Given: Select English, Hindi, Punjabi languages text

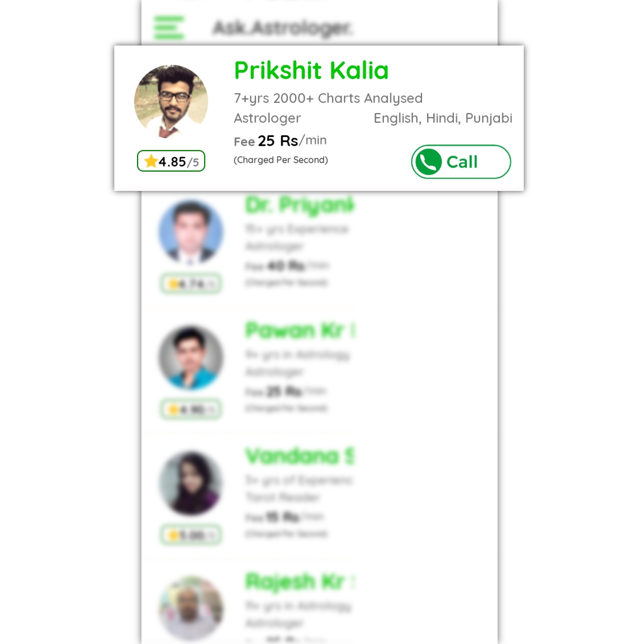Looking at the screenshot, I should [443, 118].
